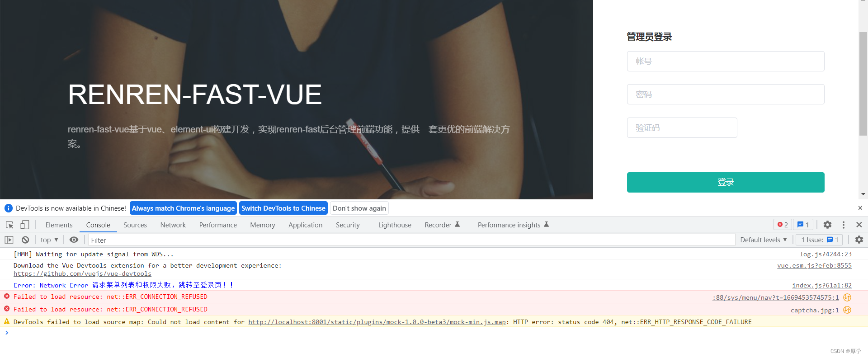Open the top JavaScript context dropdown
The image size is (868, 358).
tap(49, 240)
